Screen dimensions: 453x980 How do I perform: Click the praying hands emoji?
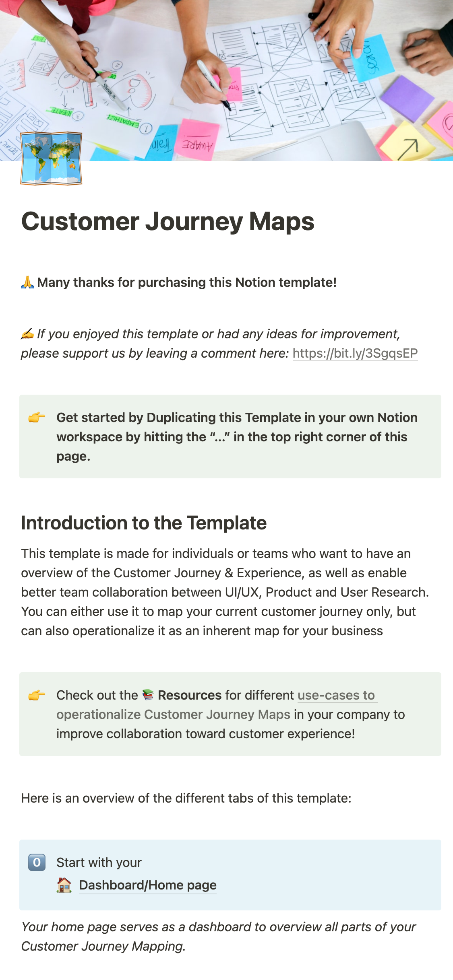click(x=27, y=282)
